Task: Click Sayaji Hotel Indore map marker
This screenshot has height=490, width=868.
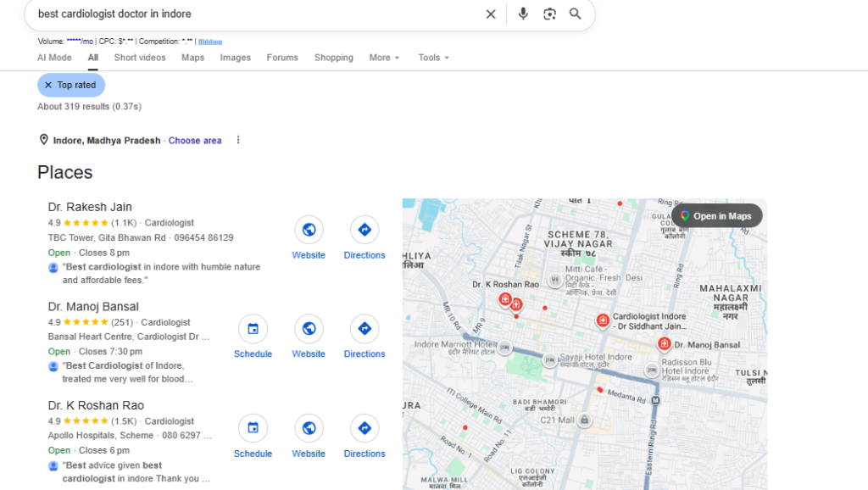Action: (x=549, y=360)
